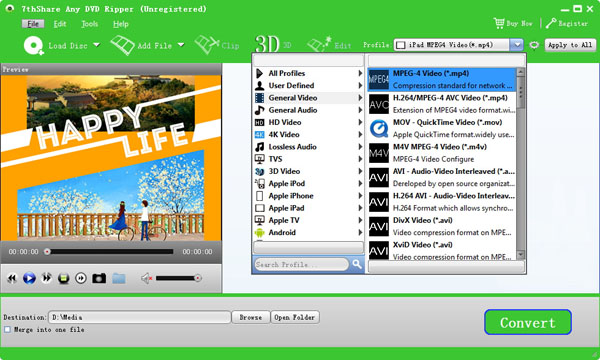Image resolution: width=600 pixels, height=360 pixels.
Task: Open the snapshot folder icon
Action: click(x=119, y=278)
